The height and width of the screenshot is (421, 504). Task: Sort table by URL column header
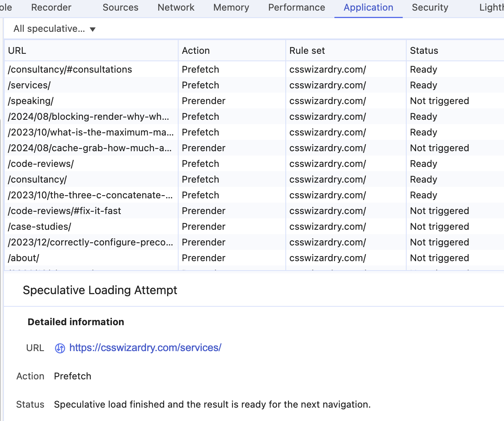click(91, 50)
